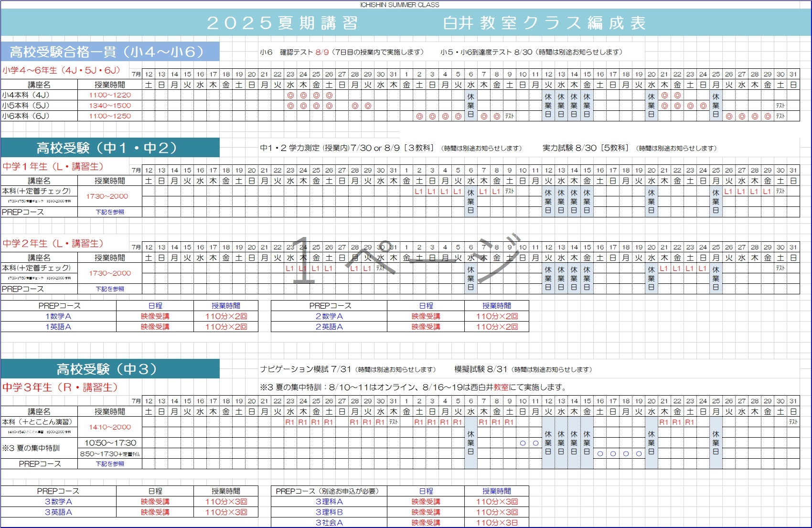Viewport: 812px width, 528px height.
Task: Select the 14:10~20:00 class time cell
Action: (110, 427)
